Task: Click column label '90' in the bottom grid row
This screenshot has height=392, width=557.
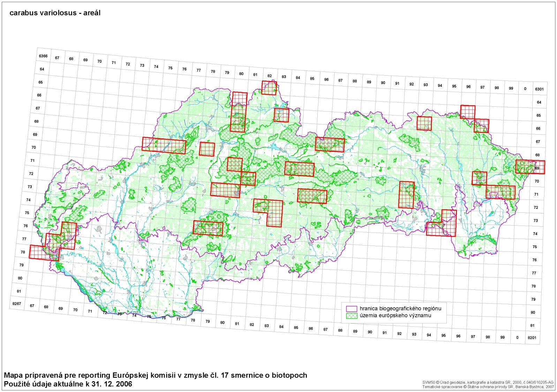Action: click(370, 332)
